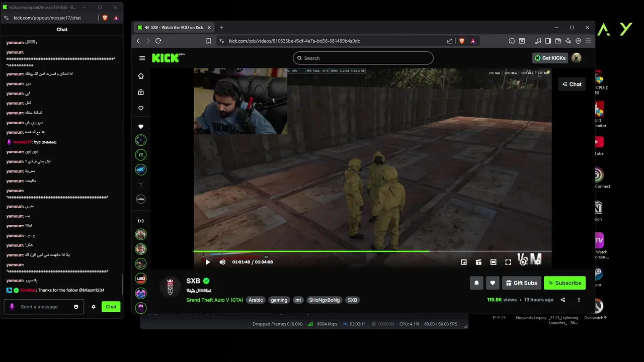Image resolution: width=644 pixels, height=362 pixels.
Task: Open Following heart outline in sidebar
Action: pyautogui.click(x=141, y=108)
